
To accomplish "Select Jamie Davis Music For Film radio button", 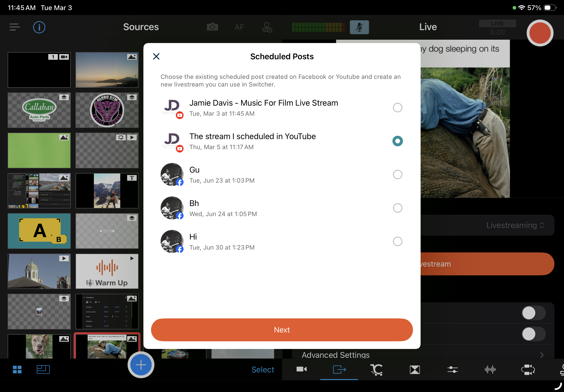I will (397, 108).
